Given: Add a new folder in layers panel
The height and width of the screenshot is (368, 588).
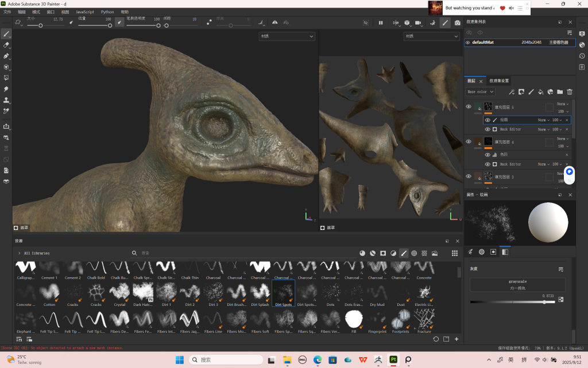Looking at the screenshot, I should point(560,91).
